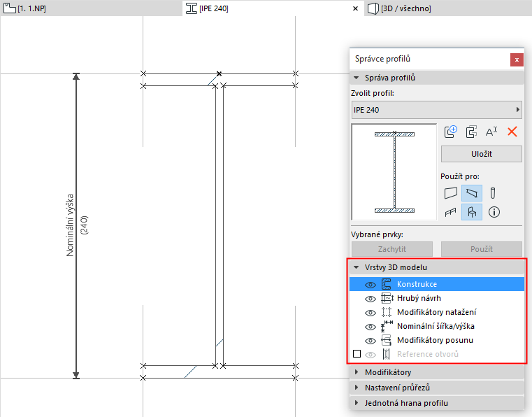Select the Modifikátory natažení row

[437, 312]
